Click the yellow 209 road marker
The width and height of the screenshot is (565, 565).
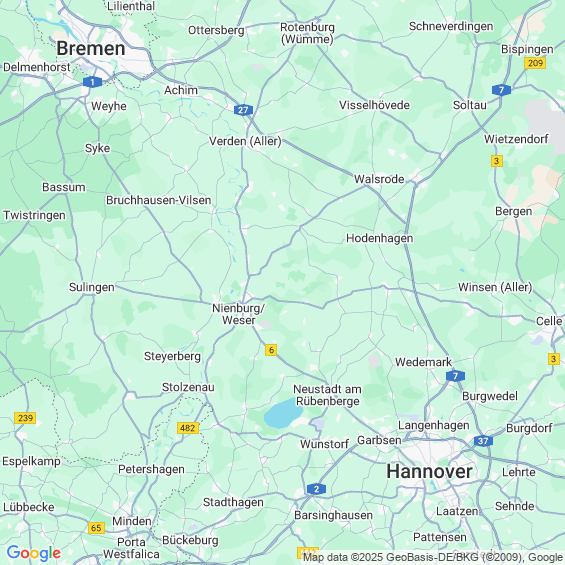pyautogui.click(x=535, y=63)
